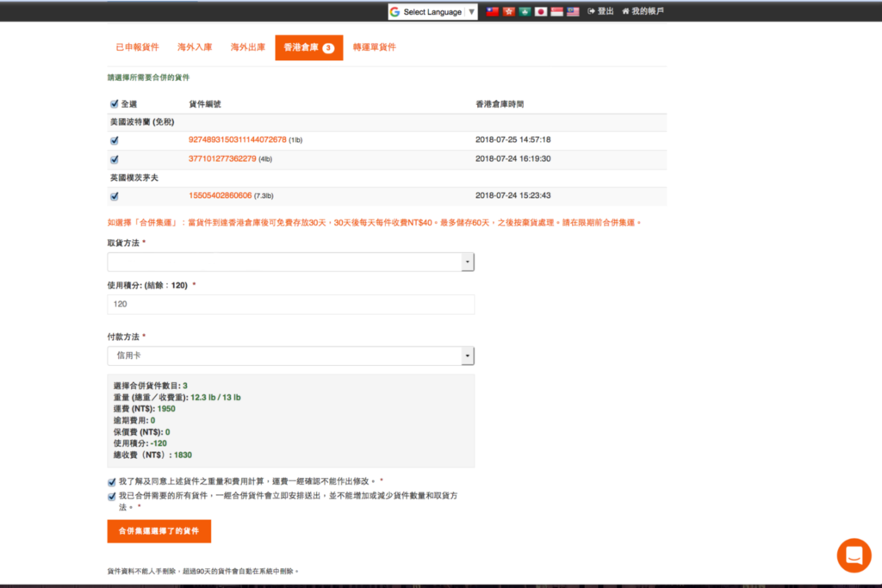Click the 合併集運選擇了的貨件 button
The width and height of the screenshot is (882, 588).
click(x=158, y=531)
